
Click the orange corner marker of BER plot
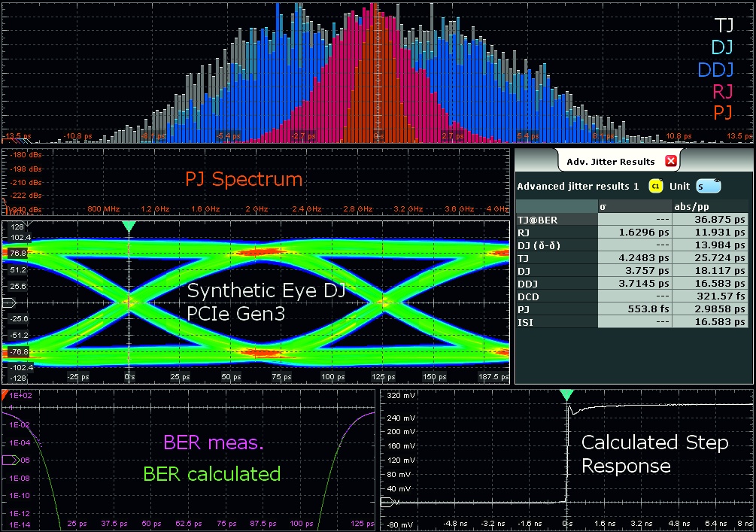pos(5,394)
